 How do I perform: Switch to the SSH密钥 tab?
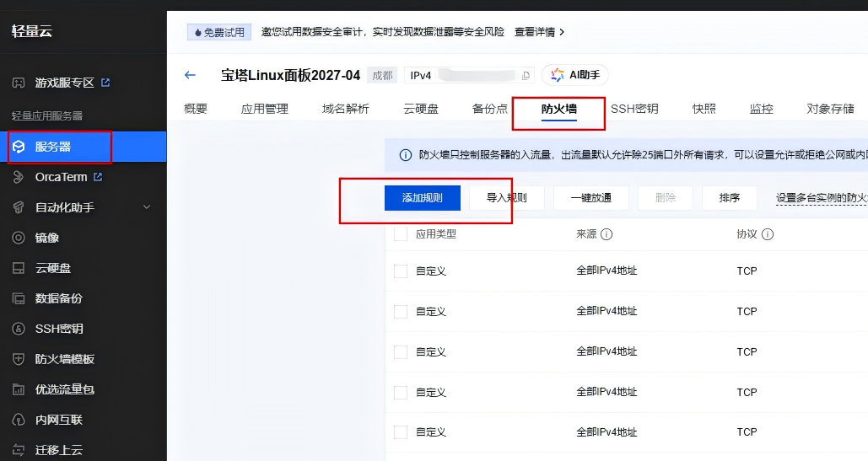tap(634, 109)
